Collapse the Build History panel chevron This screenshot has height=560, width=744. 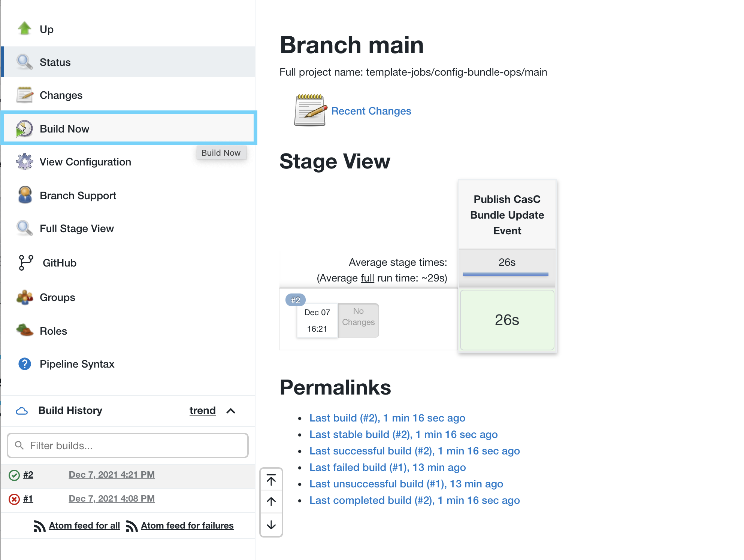click(x=231, y=411)
